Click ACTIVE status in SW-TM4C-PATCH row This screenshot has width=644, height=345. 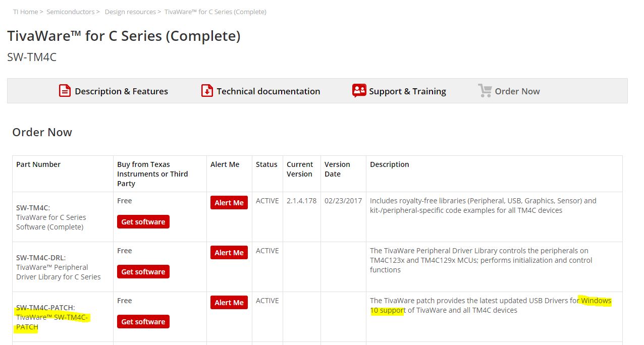(267, 301)
